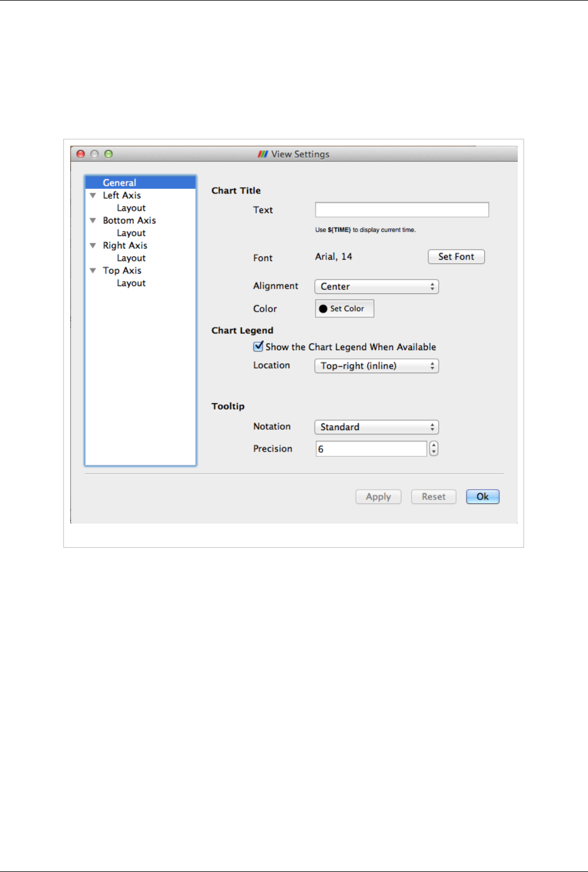Collapse the Left Axis disclosure triangle

93,195
